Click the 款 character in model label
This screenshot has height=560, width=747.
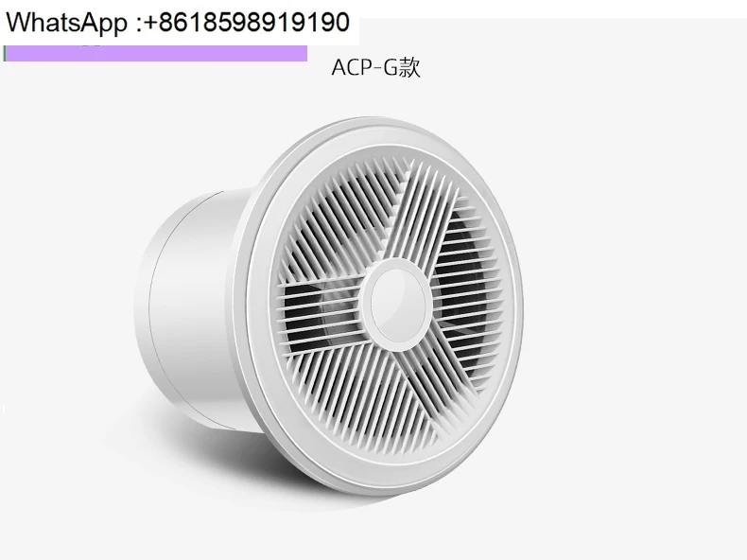(409, 67)
